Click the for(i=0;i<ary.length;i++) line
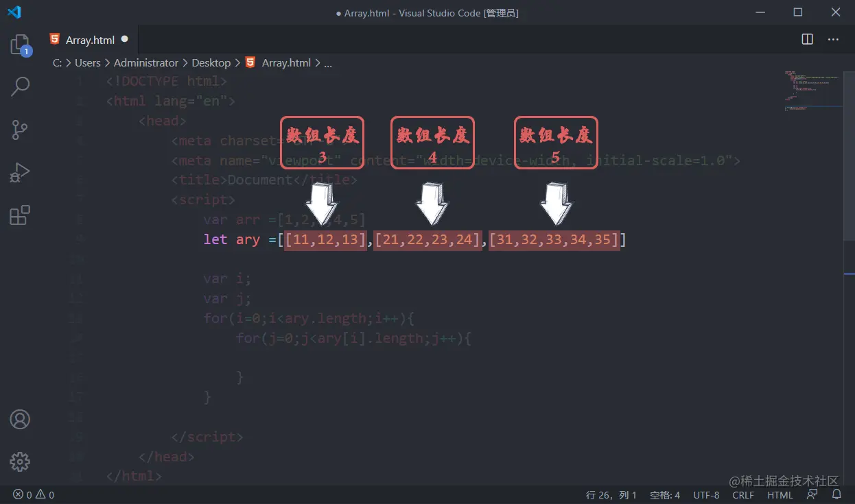Viewport: 855px width, 504px height. coord(309,318)
